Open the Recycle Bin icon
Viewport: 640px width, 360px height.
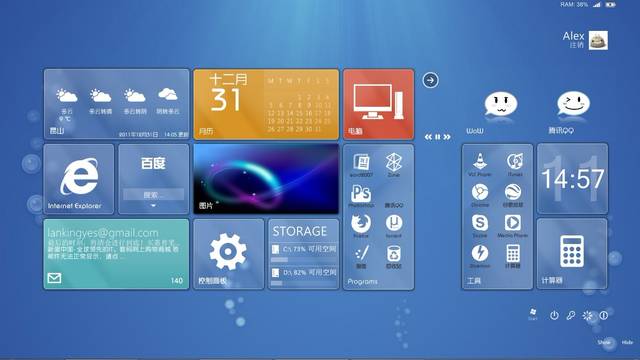[x=394, y=257]
